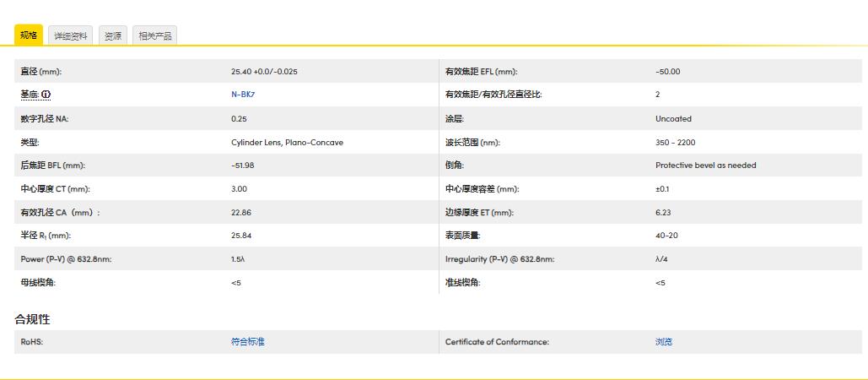Click the back focal length value -51.98
868x380 pixels.
(242, 166)
